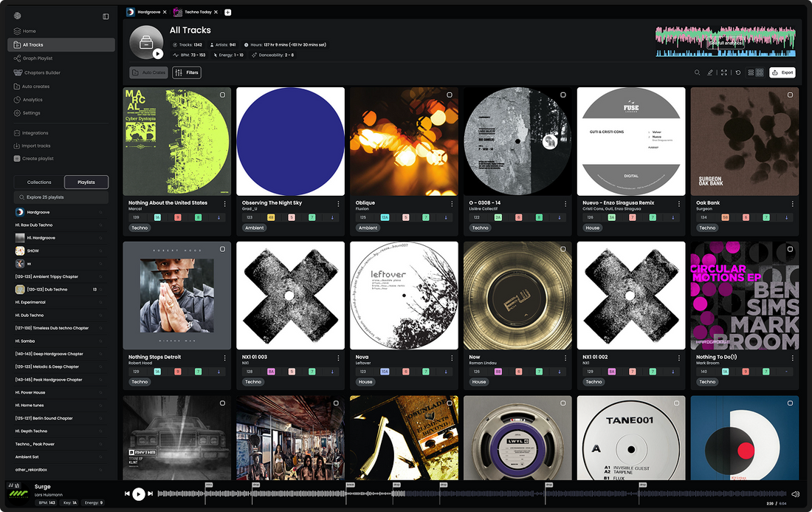Collapse the sidebar with the panel toggle icon

(106, 16)
